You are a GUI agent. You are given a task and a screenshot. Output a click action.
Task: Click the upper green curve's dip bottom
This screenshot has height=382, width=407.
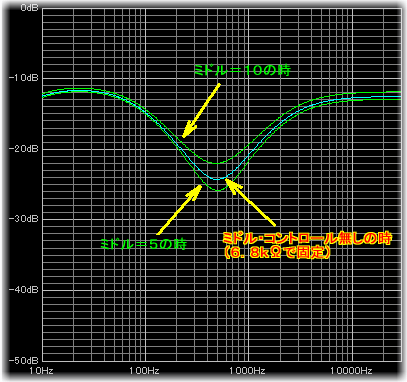click(x=216, y=163)
